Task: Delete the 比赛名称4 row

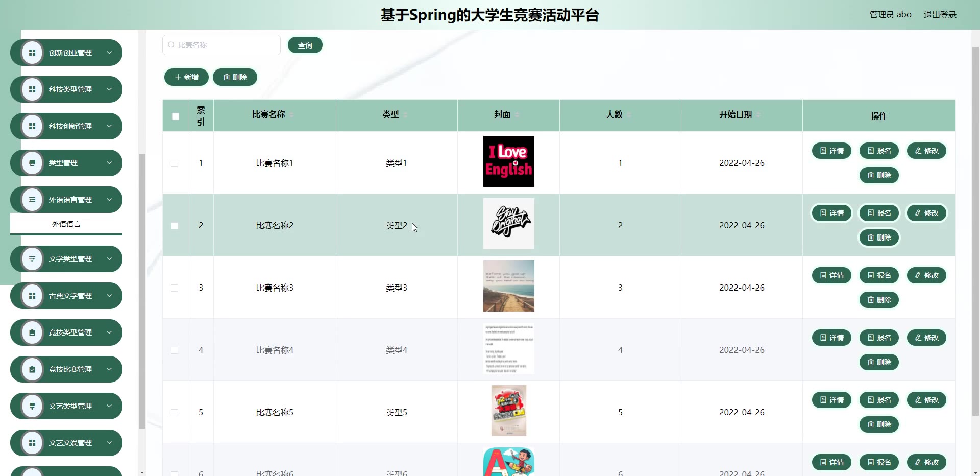Action: point(879,362)
